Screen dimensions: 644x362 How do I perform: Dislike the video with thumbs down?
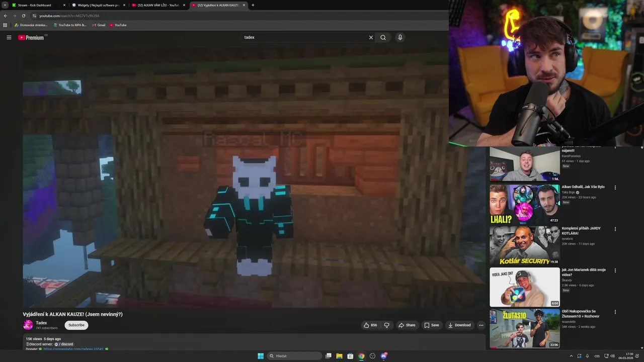pyautogui.click(x=386, y=325)
